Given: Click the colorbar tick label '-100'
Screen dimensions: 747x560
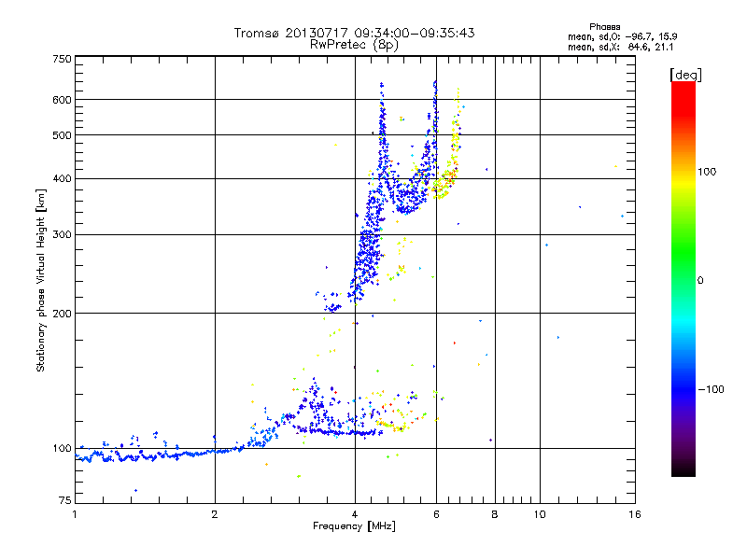Looking at the screenshot, I should (x=711, y=389).
